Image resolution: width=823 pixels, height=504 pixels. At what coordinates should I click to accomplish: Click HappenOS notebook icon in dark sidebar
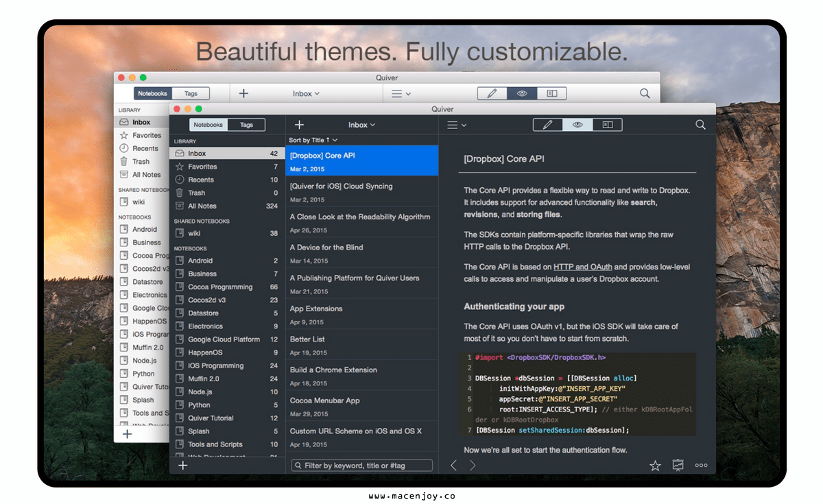point(180,352)
